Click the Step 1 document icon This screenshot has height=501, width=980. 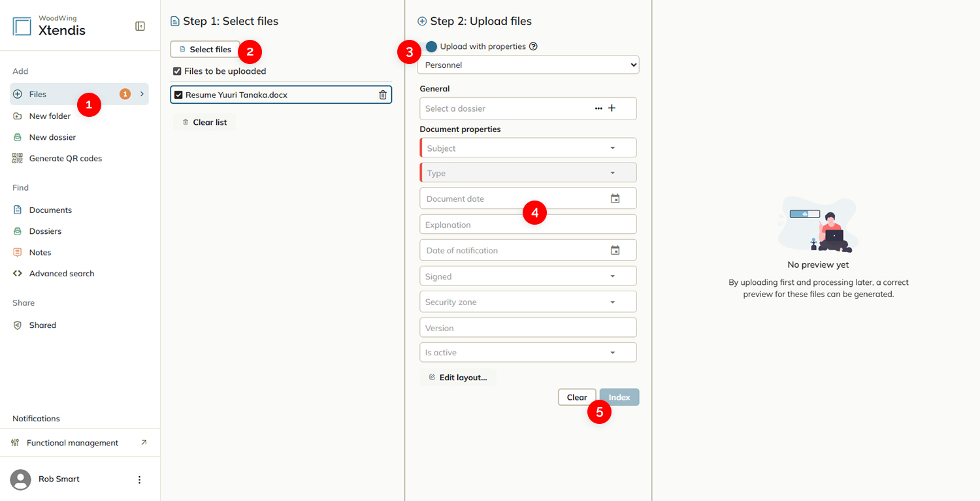click(174, 22)
